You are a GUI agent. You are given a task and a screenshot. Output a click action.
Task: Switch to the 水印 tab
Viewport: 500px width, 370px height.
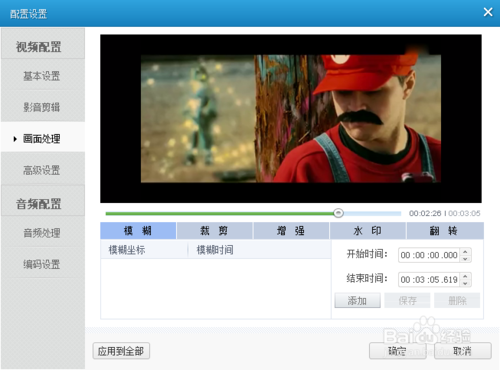pos(367,231)
